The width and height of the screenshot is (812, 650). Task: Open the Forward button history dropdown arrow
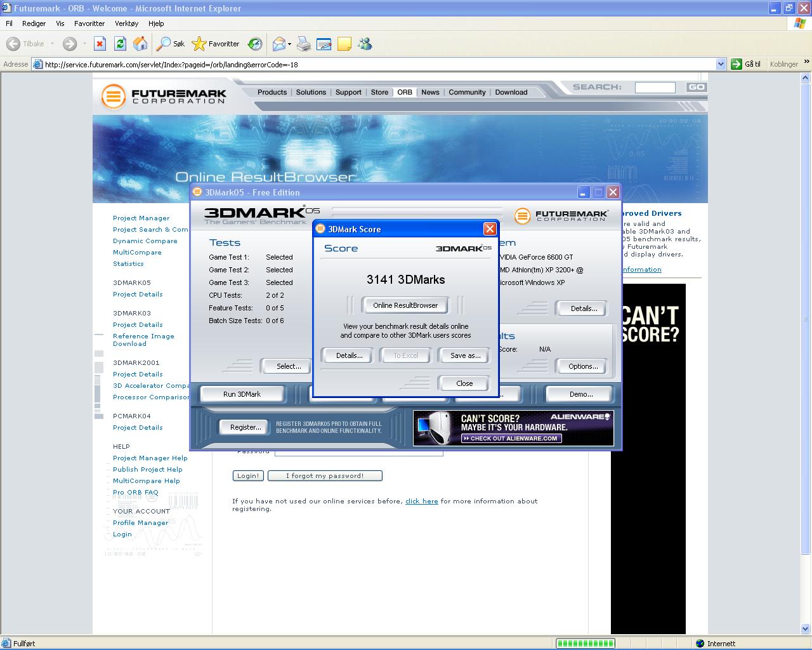click(85, 44)
